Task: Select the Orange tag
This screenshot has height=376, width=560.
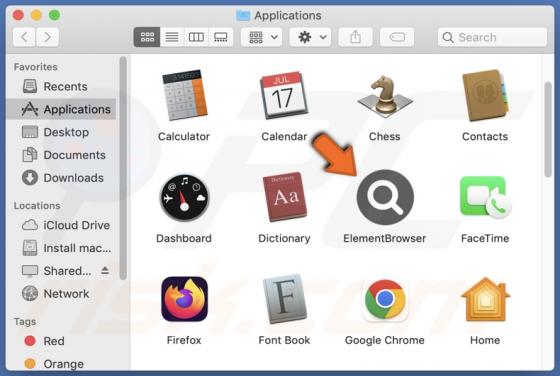Action: [61, 364]
